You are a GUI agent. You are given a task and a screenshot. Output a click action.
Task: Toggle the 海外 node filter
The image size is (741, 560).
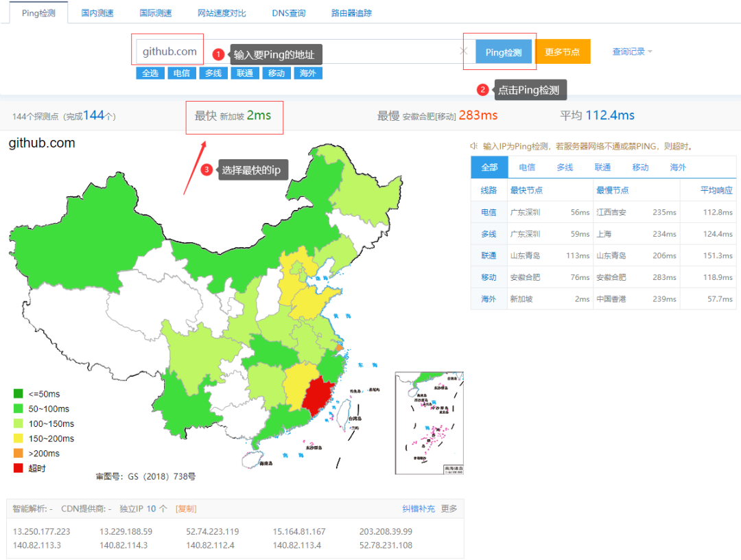(x=307, y=73)
